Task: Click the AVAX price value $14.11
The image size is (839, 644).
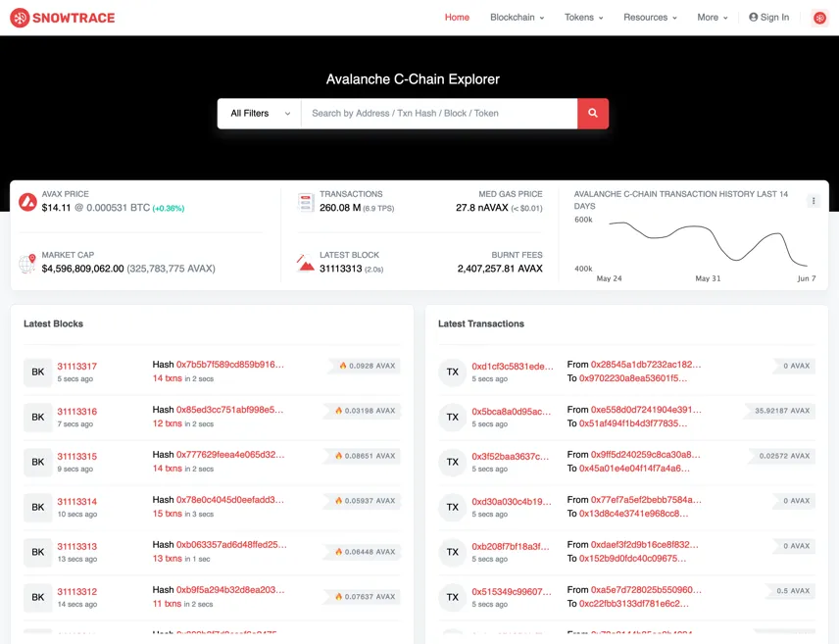Action: coord(56,208)
